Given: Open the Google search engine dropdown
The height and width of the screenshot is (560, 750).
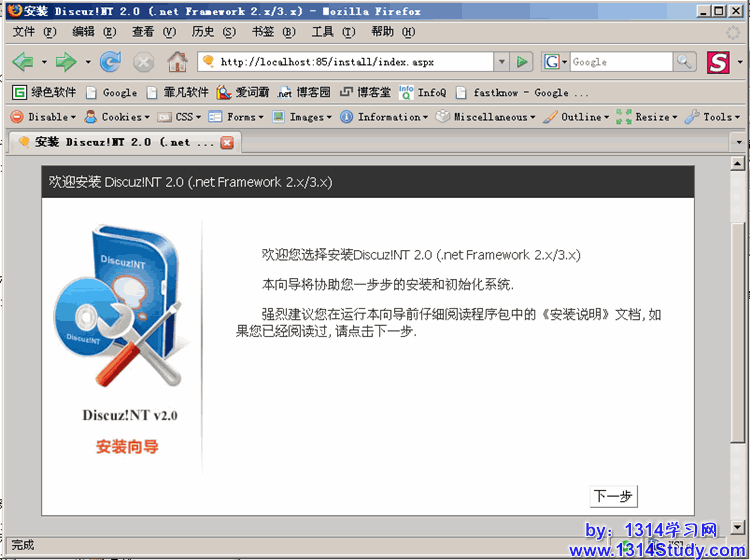Looking at the screenshot, I should pos(556,62).
